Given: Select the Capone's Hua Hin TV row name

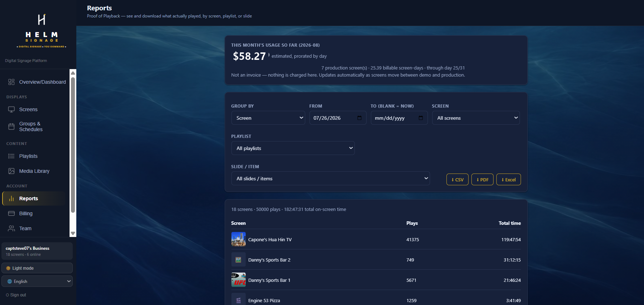Looking at the screenshot, I should click(270, 239).
